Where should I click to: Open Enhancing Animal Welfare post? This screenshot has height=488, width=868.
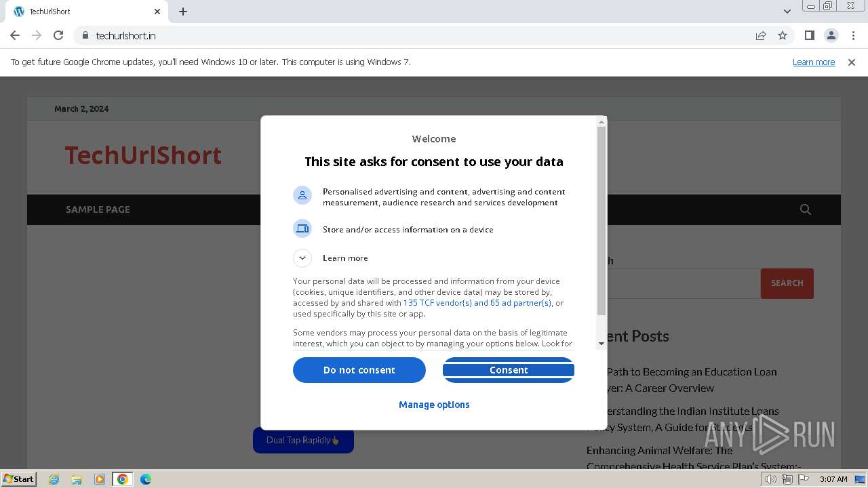click(x=694, y=458)
